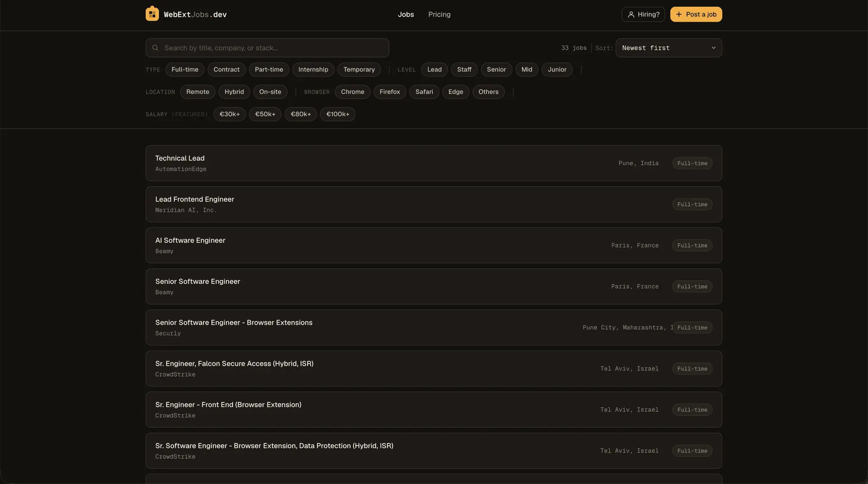Click Tel Aviv, Israel on Front End row
The height and width of the screenshot is (484, 868).
[x=629, y=410]
